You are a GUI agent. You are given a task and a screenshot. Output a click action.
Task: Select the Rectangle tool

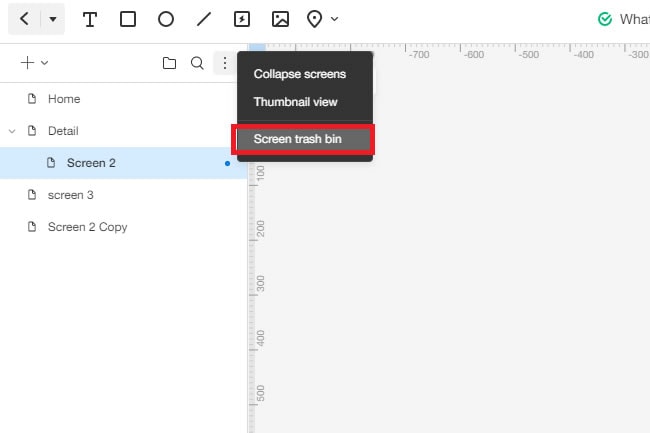point(128,19)
